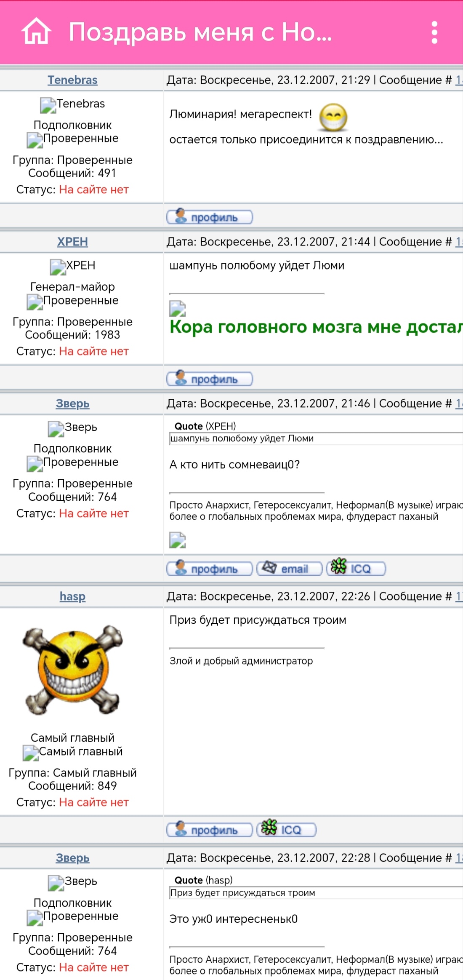Open hasp's профиль button
The image size is (463, 980).
point(210,830)
